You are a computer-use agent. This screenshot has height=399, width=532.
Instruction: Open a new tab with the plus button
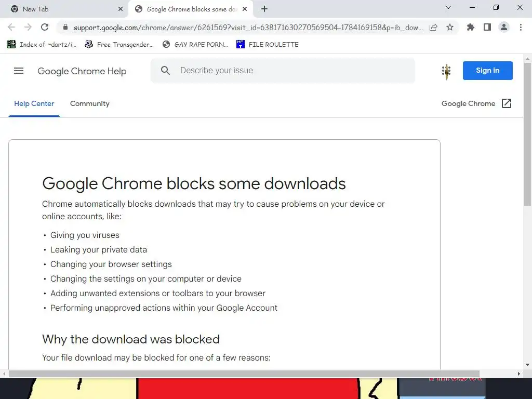pos(264,9)
